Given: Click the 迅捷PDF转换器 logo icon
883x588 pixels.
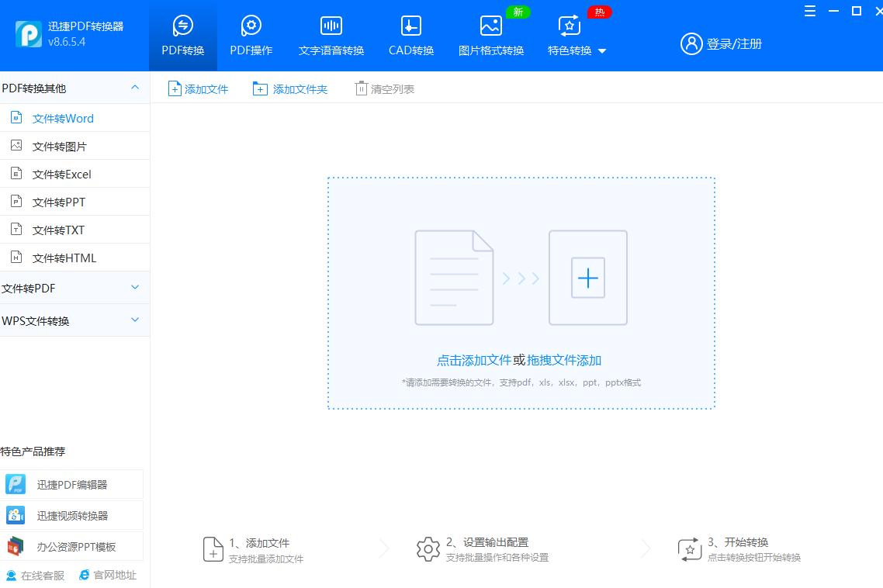Looking at the screenshot, I should pos(28,34).
